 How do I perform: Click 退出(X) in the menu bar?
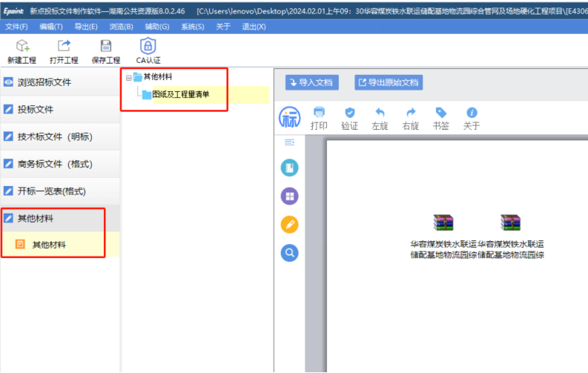click(254, 27)
